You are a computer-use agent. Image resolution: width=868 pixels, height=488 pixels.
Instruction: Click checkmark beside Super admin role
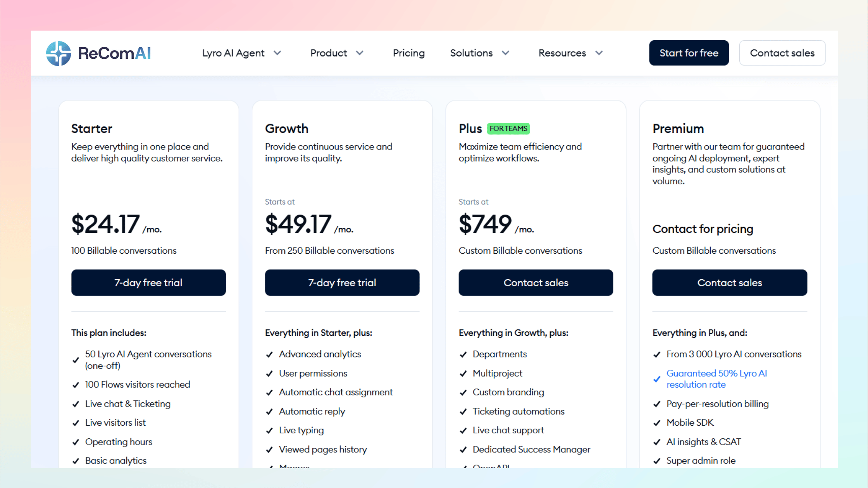click(x=657, y=461)
